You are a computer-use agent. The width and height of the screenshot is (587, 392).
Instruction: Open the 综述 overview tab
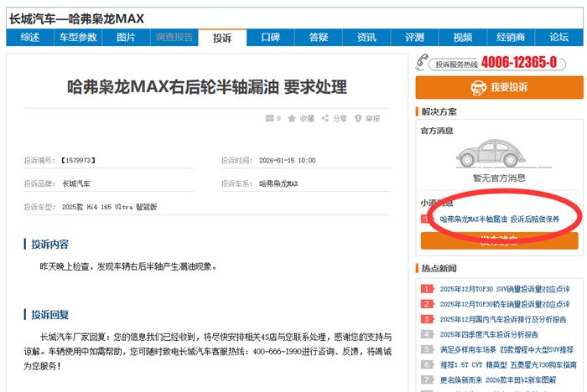click(30, 38)
